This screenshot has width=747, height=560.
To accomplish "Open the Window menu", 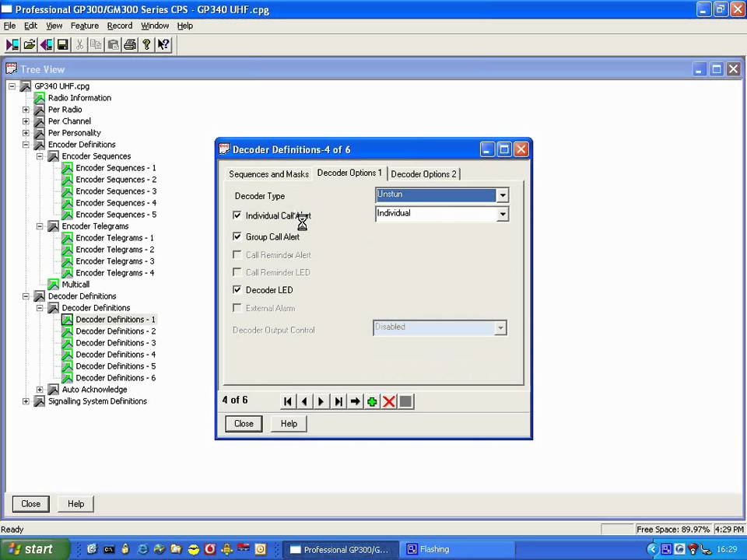I will (x=154, y=26).
